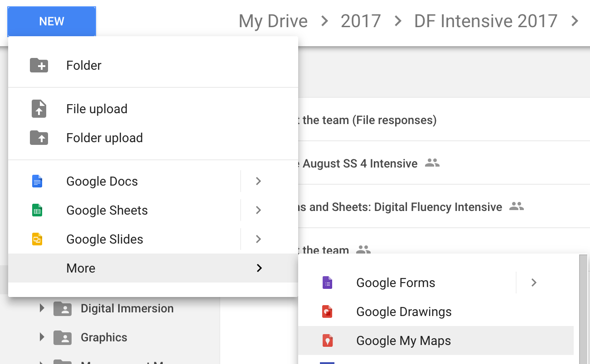Click the green Google Sheets icon
Screen dimensions: 590x364
pos(37,211)
